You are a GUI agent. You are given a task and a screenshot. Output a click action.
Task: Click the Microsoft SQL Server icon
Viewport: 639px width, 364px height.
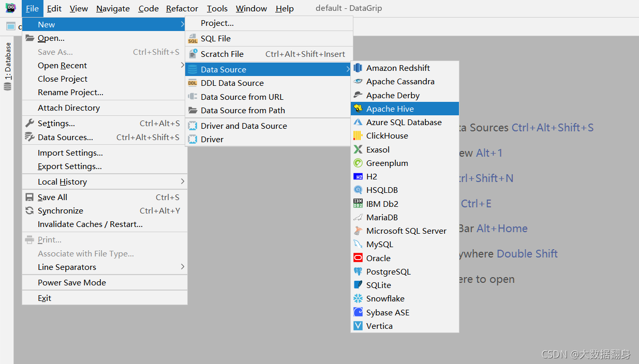[358, 231]
